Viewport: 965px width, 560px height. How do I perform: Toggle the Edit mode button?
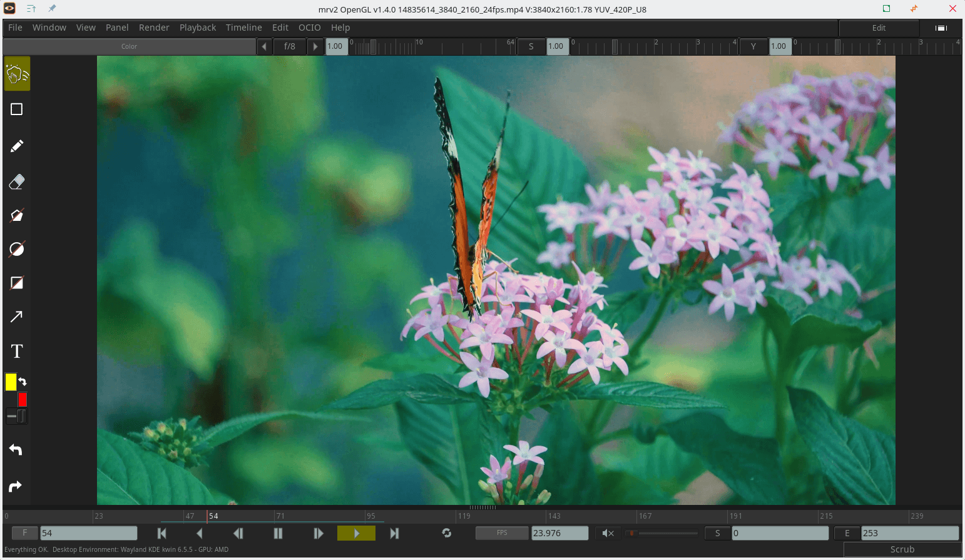click(879, 28)
